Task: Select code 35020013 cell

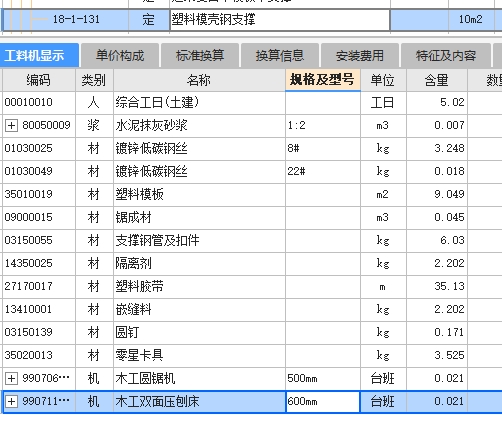Action: click(39, 356)
